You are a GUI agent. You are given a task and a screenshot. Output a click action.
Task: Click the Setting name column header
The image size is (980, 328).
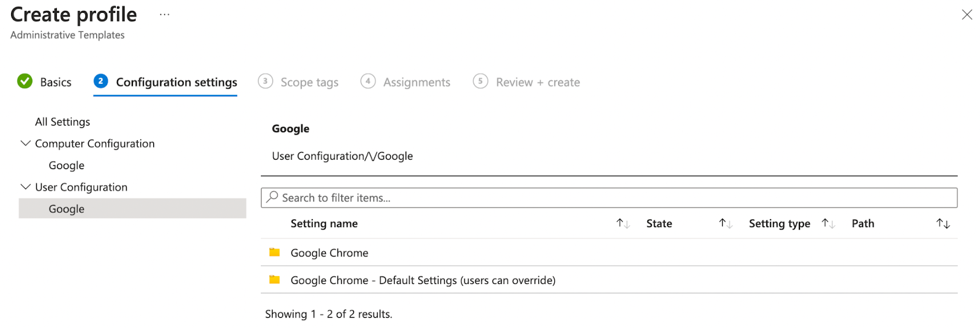pos(324,223)
